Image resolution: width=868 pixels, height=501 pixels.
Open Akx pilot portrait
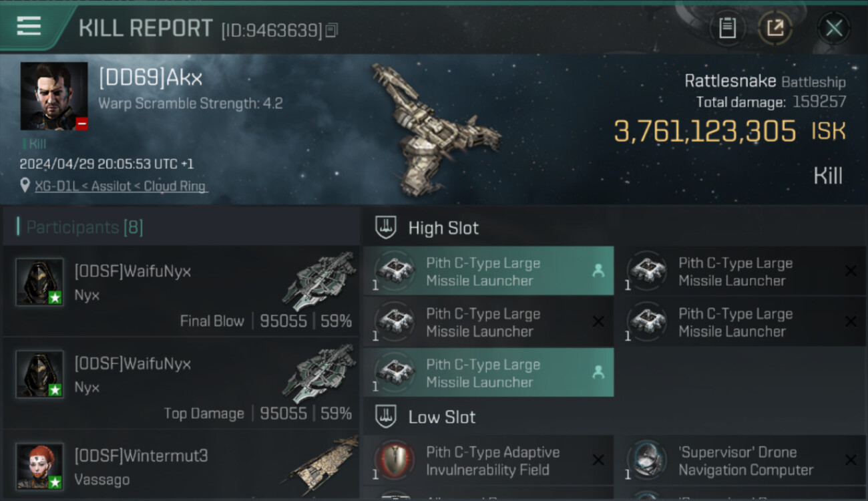54,96
